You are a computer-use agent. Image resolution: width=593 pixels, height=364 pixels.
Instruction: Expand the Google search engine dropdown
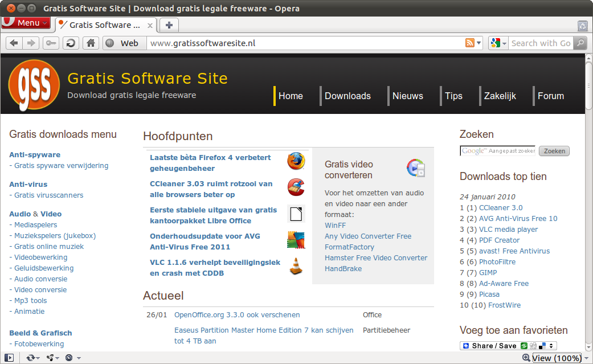point(498,43)
